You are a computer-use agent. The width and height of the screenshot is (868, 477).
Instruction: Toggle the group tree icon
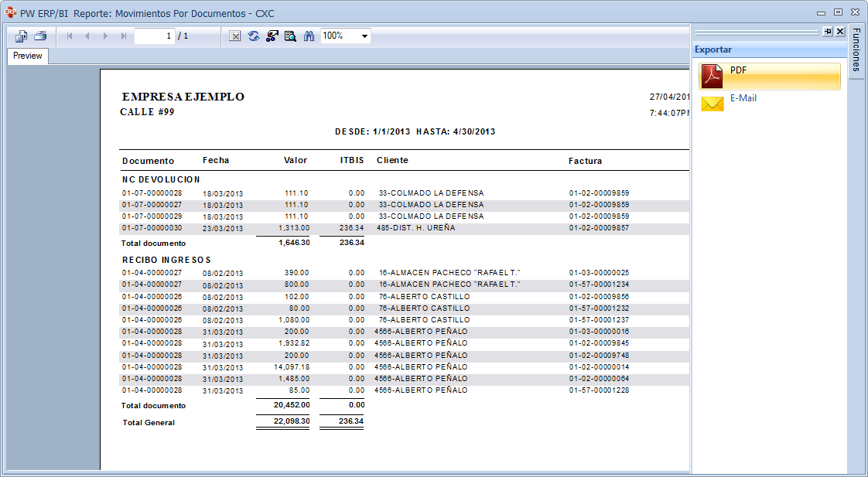(x=272, y=36)
